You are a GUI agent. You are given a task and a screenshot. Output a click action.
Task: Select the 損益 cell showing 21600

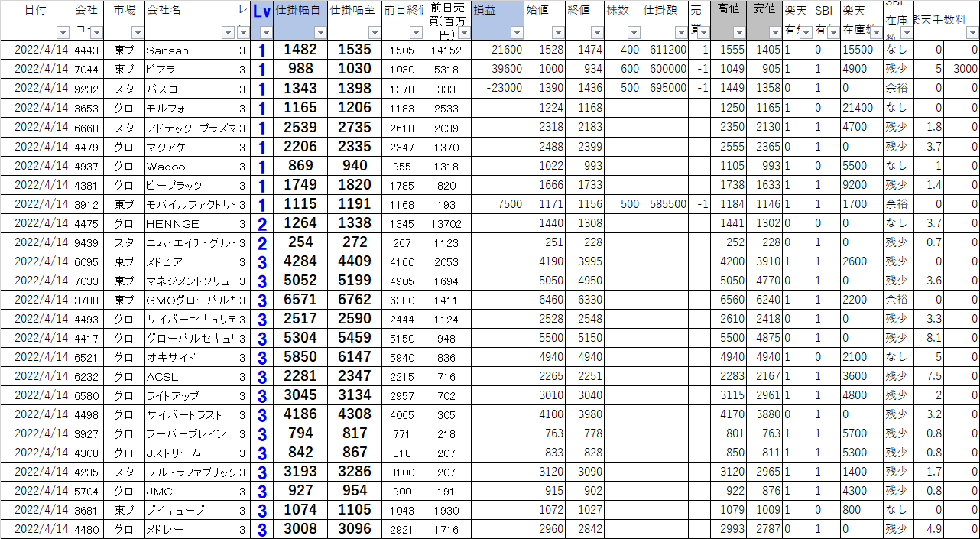coord(498,50)
